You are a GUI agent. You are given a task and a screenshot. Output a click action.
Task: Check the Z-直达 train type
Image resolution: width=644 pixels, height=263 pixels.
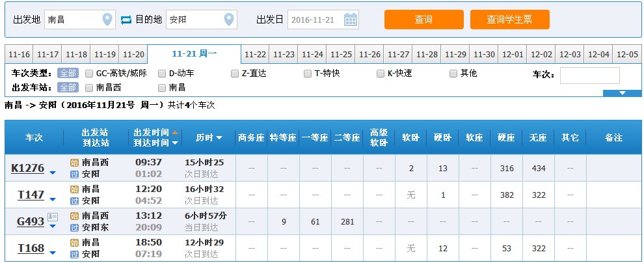[x=235, y=74]
